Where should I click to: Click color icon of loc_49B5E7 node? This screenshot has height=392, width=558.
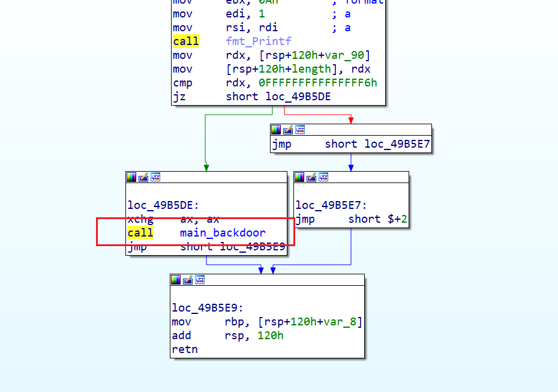pyautogui.click(x=299, y=177)
